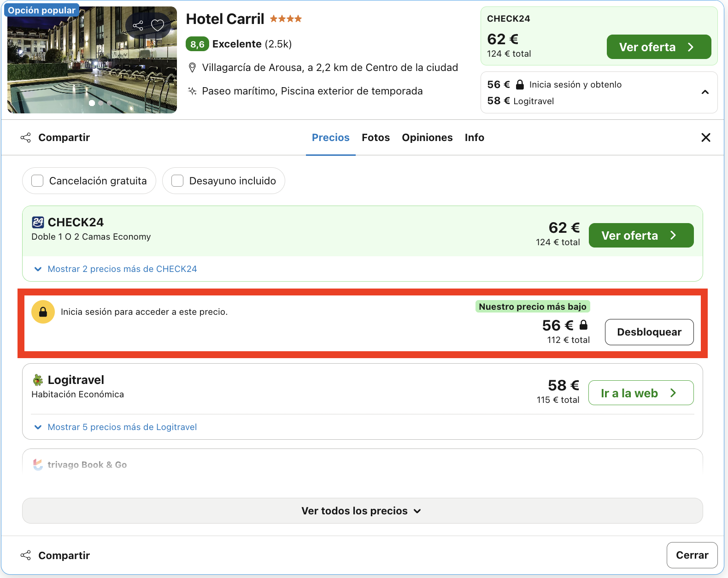Close the details panel with X

[705, 137]
